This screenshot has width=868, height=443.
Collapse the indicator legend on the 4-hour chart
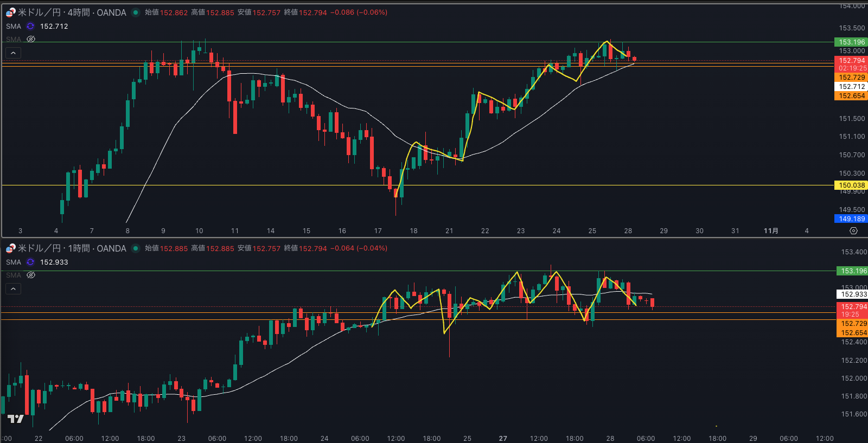pyautogui.click(x=13, y=53)
